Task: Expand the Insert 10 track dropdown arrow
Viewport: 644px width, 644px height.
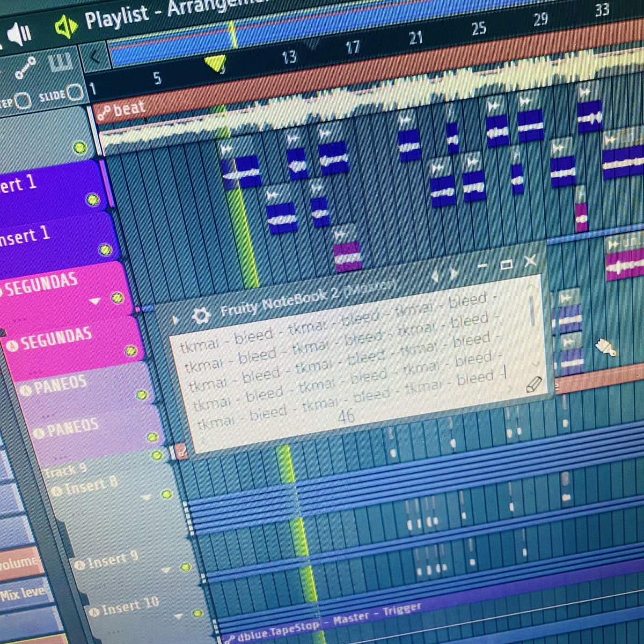Action: coord(179,617)
